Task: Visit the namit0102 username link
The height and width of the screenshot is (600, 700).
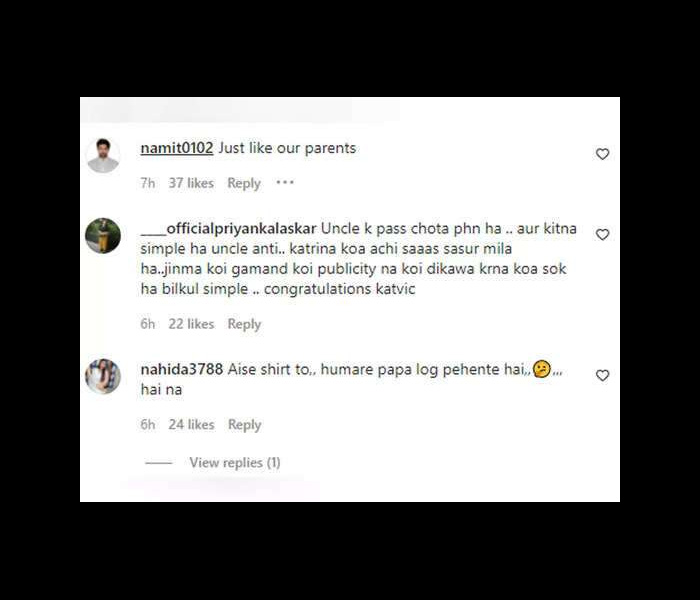Action: [177, 148]
